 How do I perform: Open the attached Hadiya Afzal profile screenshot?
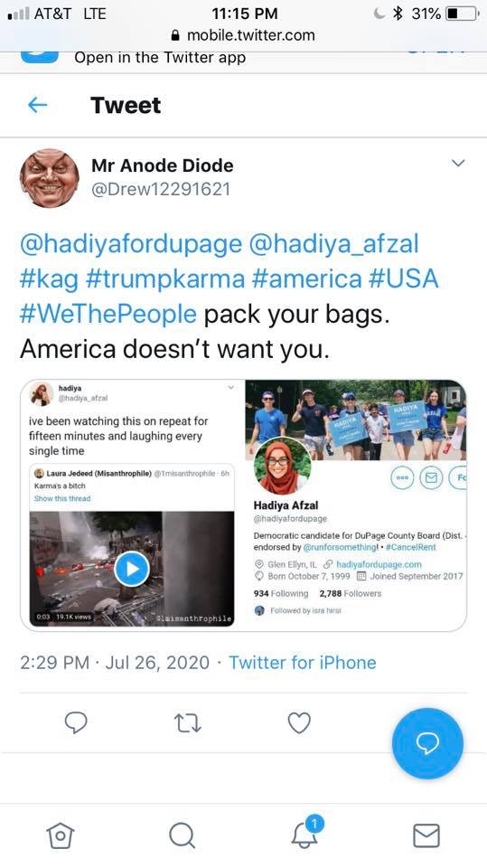tap(356, 505)
